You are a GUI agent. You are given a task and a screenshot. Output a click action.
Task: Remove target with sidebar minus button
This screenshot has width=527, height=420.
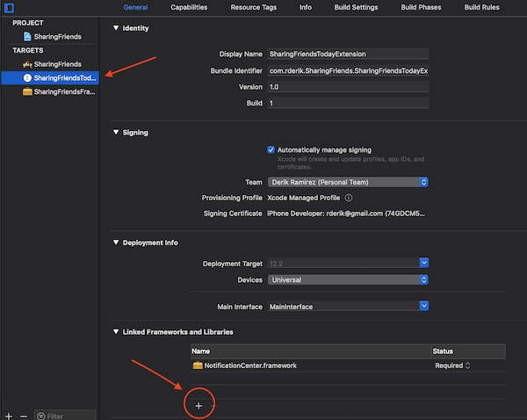pos(24,416)
